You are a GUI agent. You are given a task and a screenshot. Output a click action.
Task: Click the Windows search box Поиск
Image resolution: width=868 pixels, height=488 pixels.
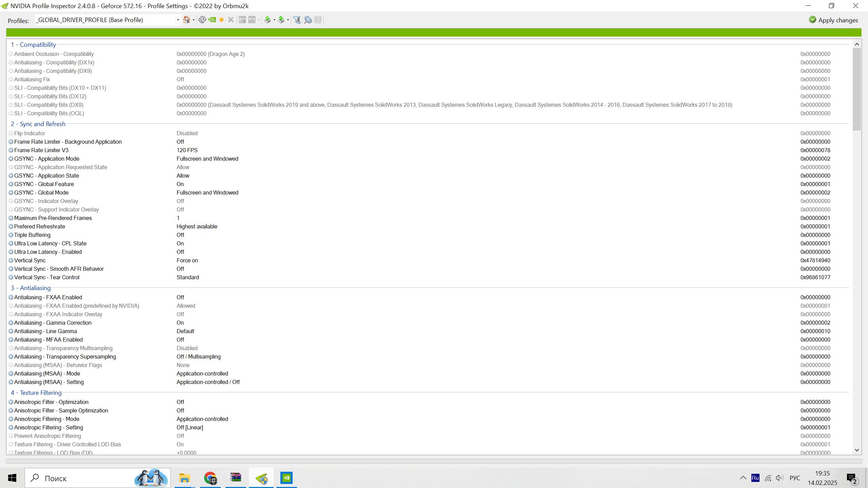click(x=98, y=478)
